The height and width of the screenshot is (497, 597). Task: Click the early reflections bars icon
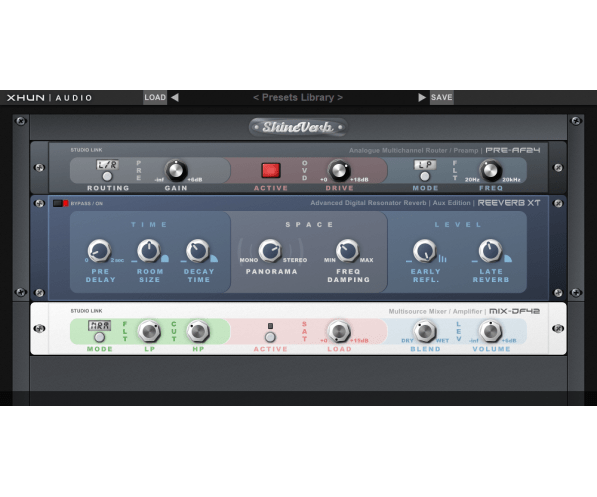(442, 259)
